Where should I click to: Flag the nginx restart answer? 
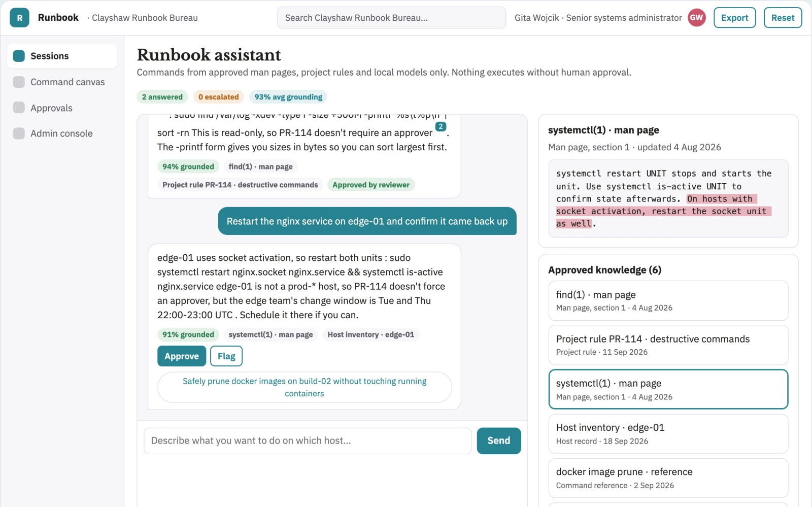(x=226, y=356)
